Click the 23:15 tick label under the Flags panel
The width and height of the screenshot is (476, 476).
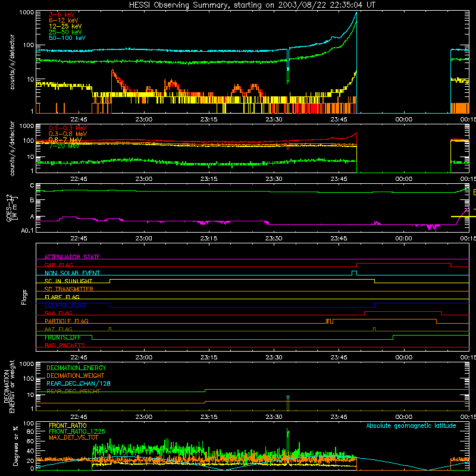pyautogui.click(x=209, y=358)
